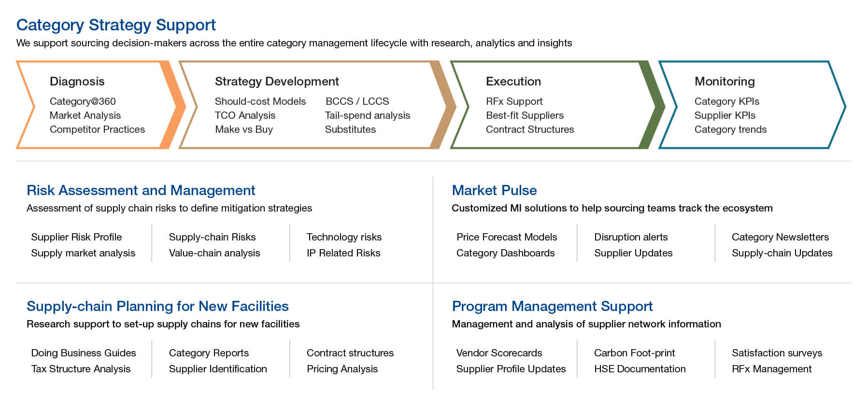Click the Disruption alerts item
The width and height of the screenshot is (868, 409).
631,237
